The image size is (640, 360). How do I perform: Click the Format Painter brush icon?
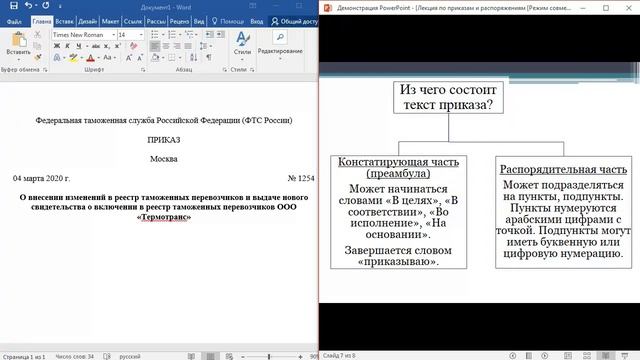[x=38, y=58]
